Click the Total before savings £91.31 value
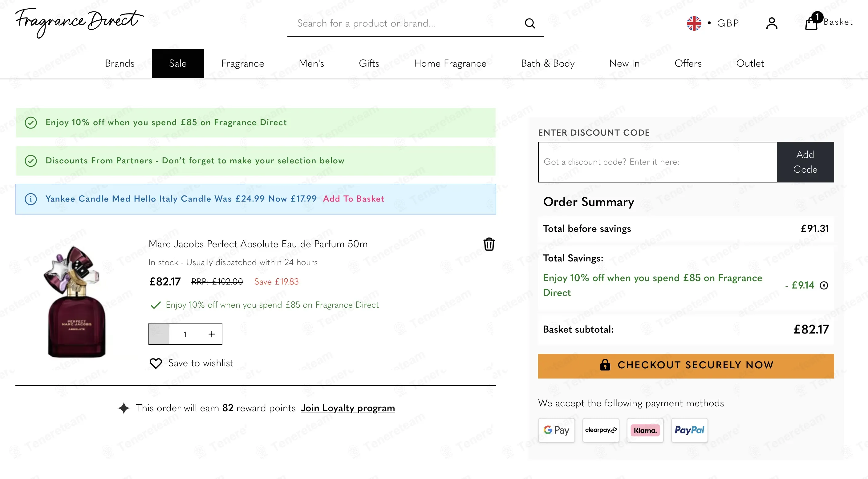This screenshot has width=868, height=479. click(815, 228)
